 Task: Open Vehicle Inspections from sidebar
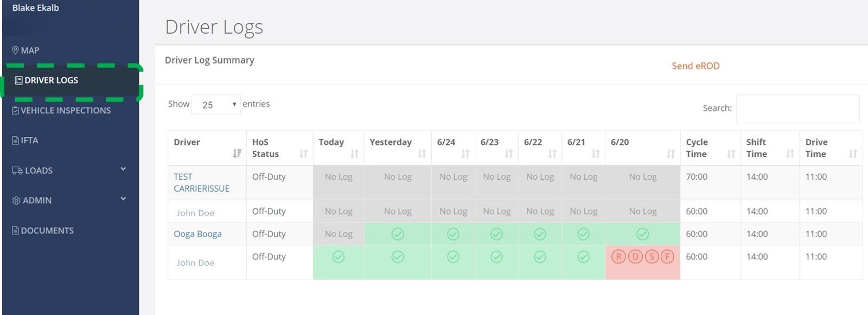point(65,110)
